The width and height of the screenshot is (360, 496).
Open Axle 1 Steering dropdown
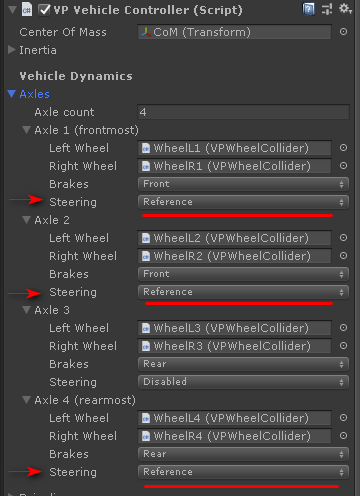[243, 202]
